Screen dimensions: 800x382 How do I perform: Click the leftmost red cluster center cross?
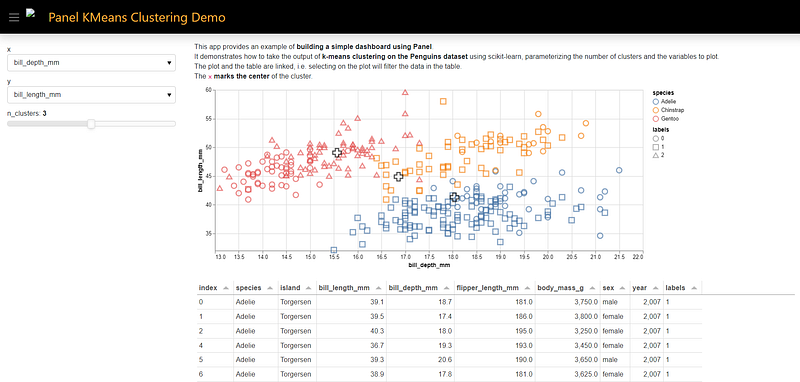[337, 152]
